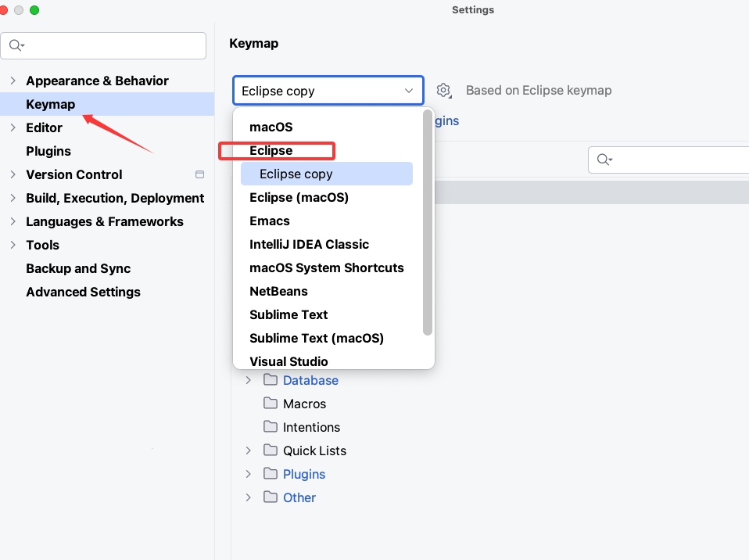Click the Intentions folder icon
This screenshot has height=560, width=749.
[x=271, y=427]
